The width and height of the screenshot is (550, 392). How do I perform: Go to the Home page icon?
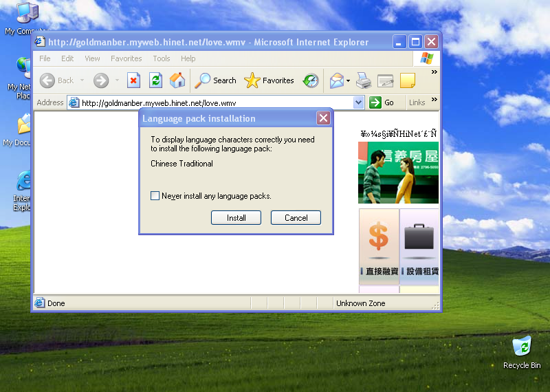177,80
